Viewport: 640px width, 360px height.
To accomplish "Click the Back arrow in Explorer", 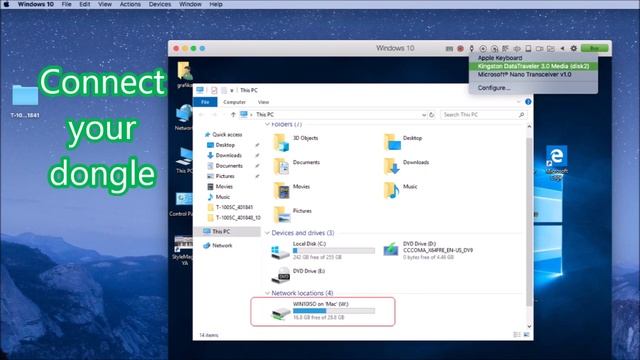I will click(201, 115).
